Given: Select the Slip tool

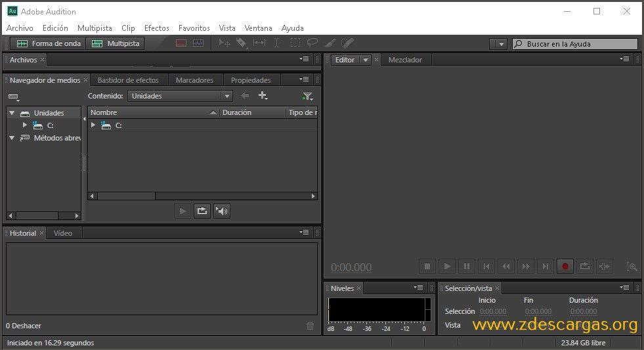Looking at the screenshot, I should pos(259,43).
